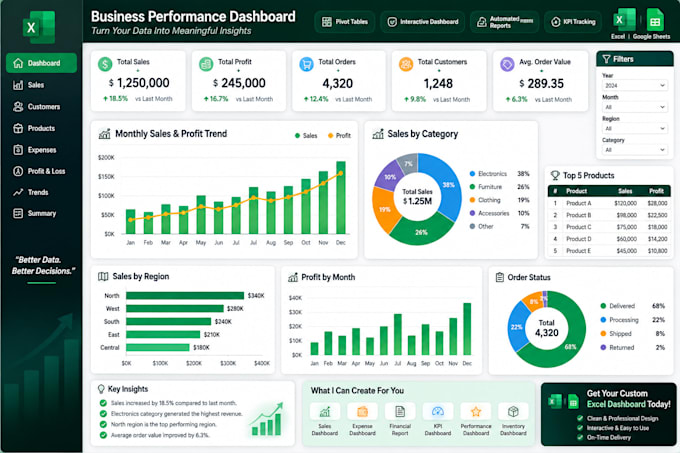
Task: Open the Year 2024 dropdown
Action: pyautogui.click(x=634, y=85)
